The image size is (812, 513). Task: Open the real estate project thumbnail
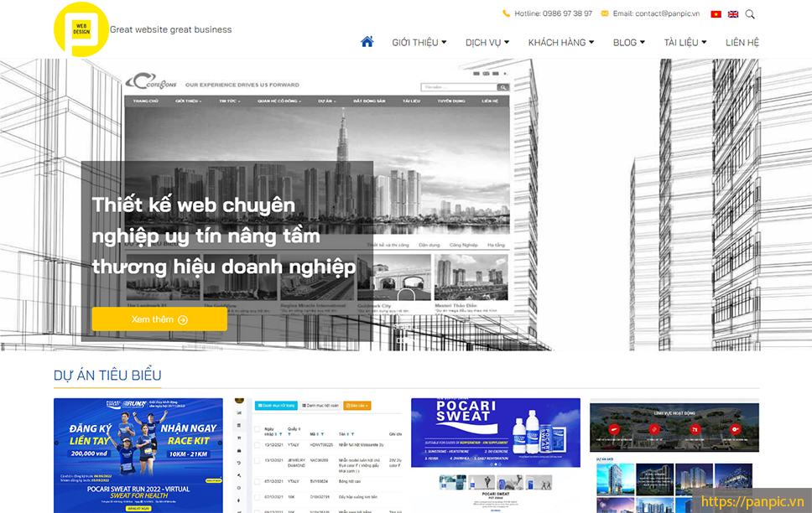pos(674,455)
